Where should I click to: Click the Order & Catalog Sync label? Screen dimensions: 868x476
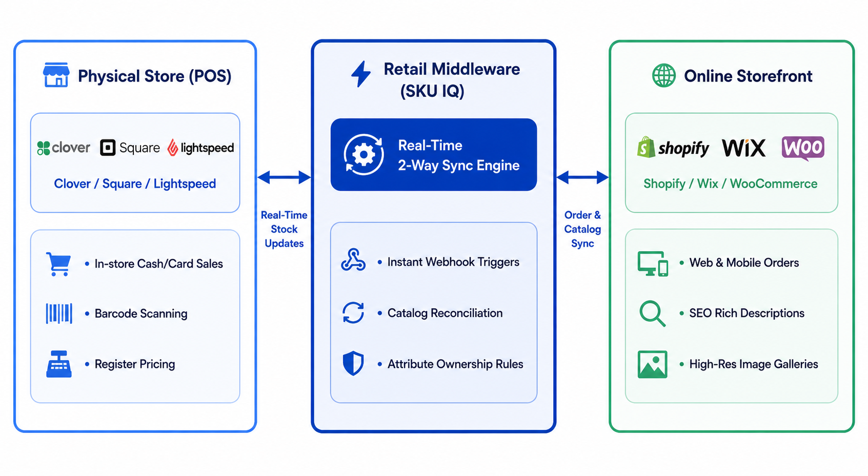point(582,229)
